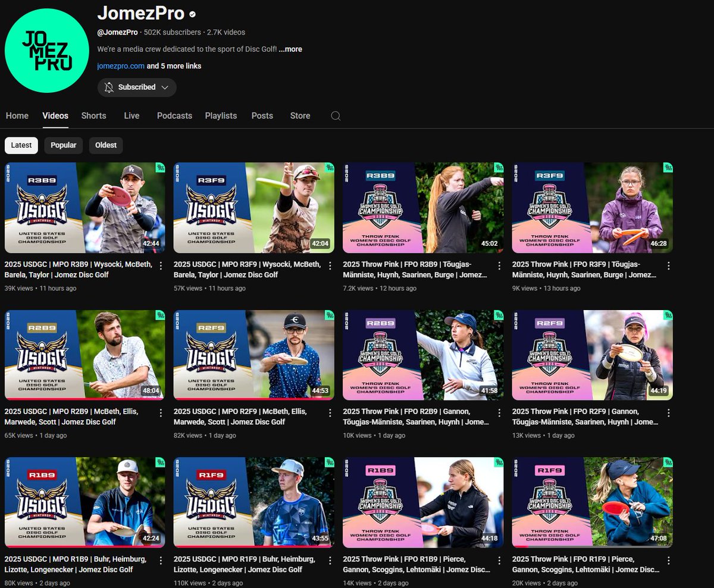
Task: Open three-dot menu for MPO R3F9 video
Action: [330, 266]
